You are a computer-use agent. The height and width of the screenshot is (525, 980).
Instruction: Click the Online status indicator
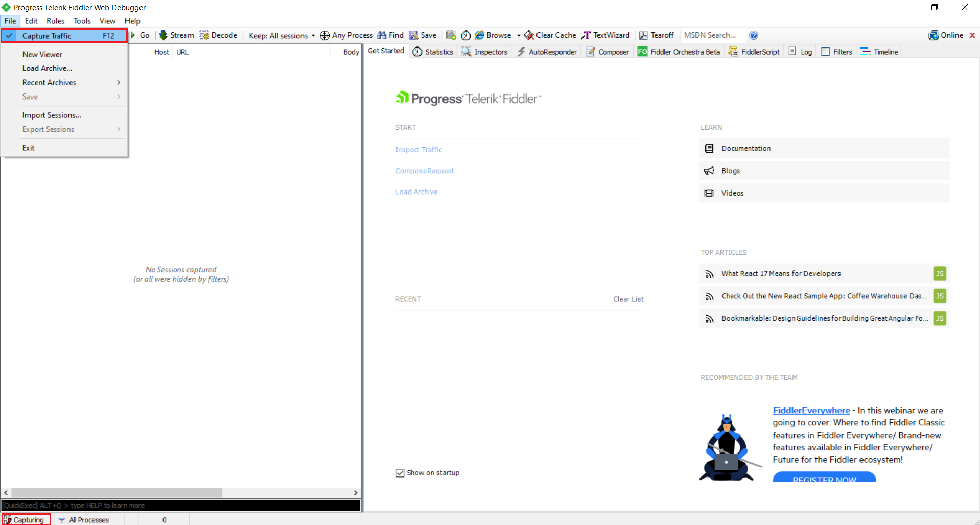tap(946, 35)
